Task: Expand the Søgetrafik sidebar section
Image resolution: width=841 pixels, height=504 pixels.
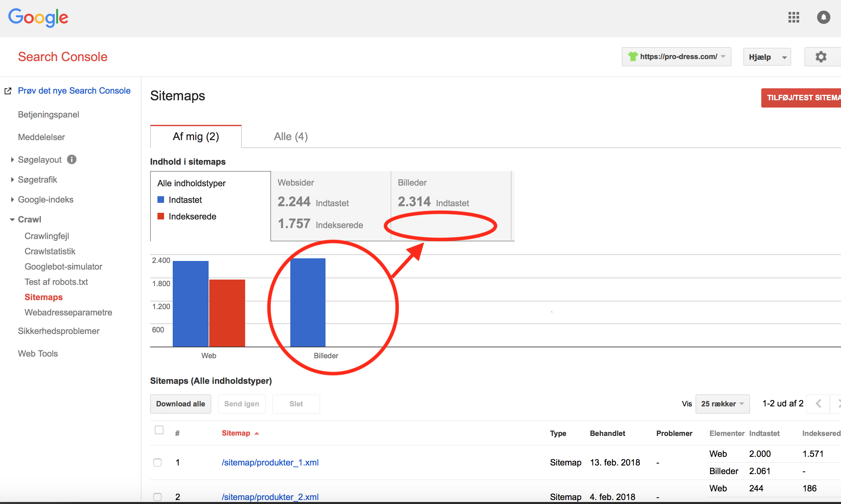Action: (x=37, y=180)
